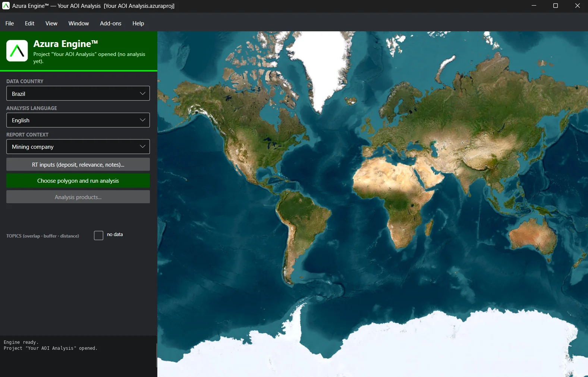Open RT inputs (deposit, relevance, notes) dialog
This screenshot has width=588, height=377.
[78, 164]
